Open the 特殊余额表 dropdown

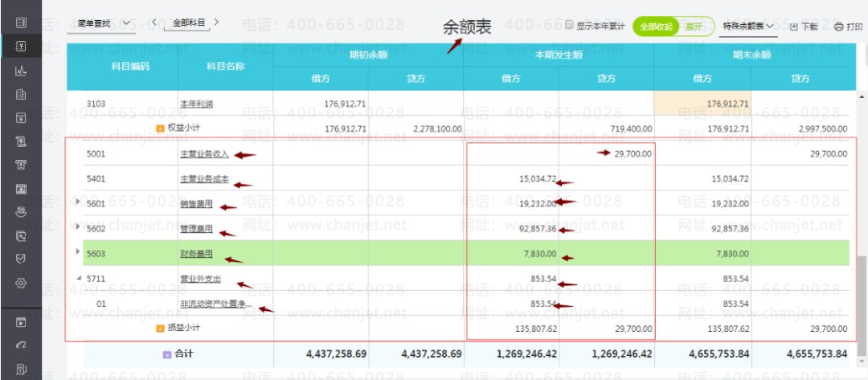pyautogui.click(x=748, y=26)
